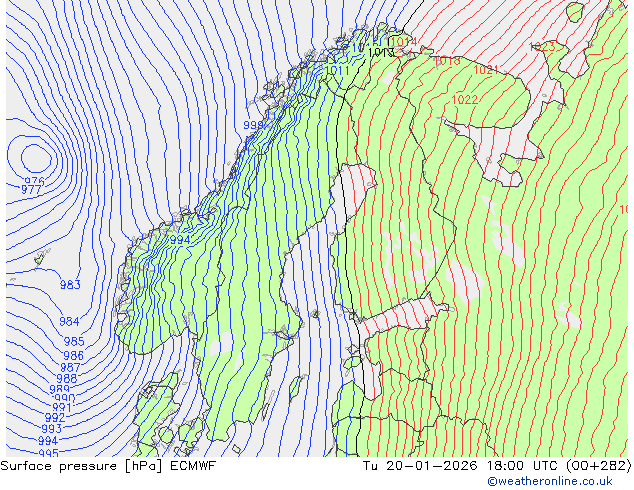
Task: Click the forecast date 'Tu 20-01-2026 18:00 UTC' text
Action: [459, 466]
